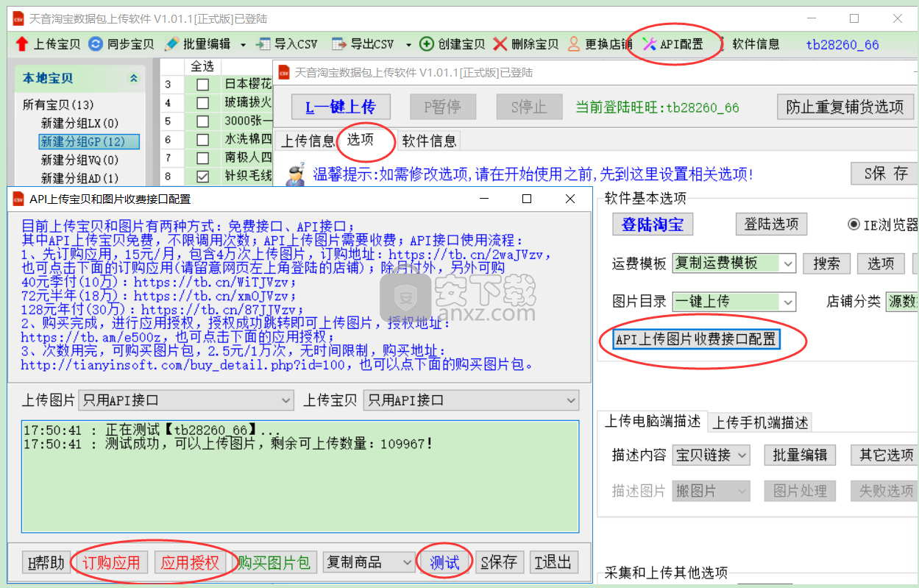Switch to the 上传信息 tab
This screenshot has width=919, height=588.
pos(307,141)
